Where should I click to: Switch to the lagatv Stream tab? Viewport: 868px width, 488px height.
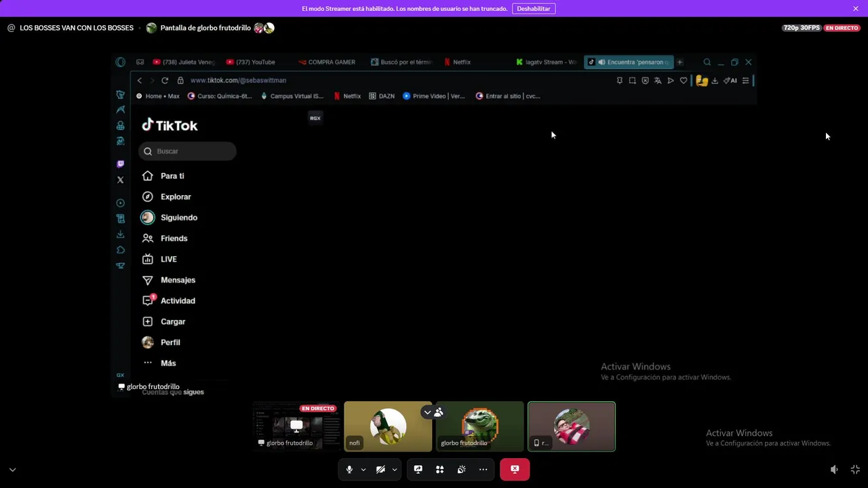click(x=547, y=62)
